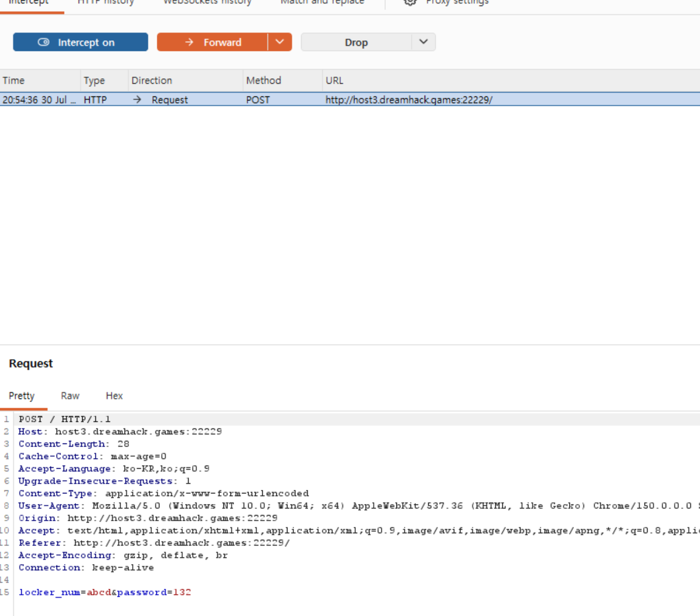The image size is (700, 616).
Task: Click the Content-Type header line
Action: 163,493
